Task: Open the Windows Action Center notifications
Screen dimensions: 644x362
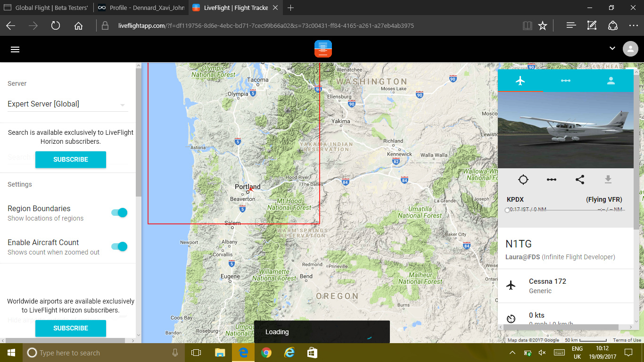Action: point(628,353)
